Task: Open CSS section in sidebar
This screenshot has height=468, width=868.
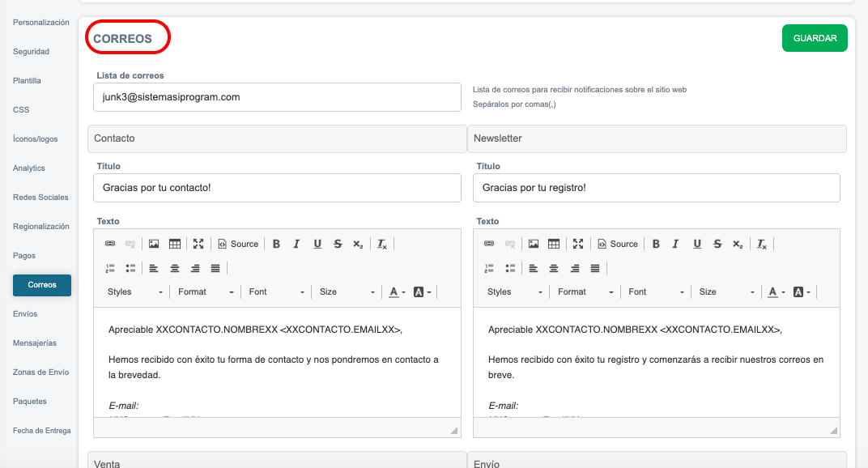Action: coord(21,109)
